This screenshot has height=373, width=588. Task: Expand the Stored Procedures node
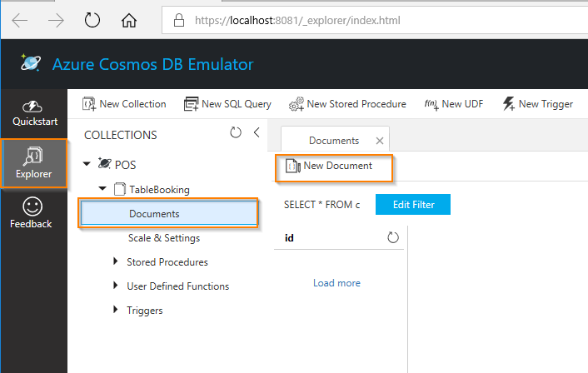tap(116, 261)
